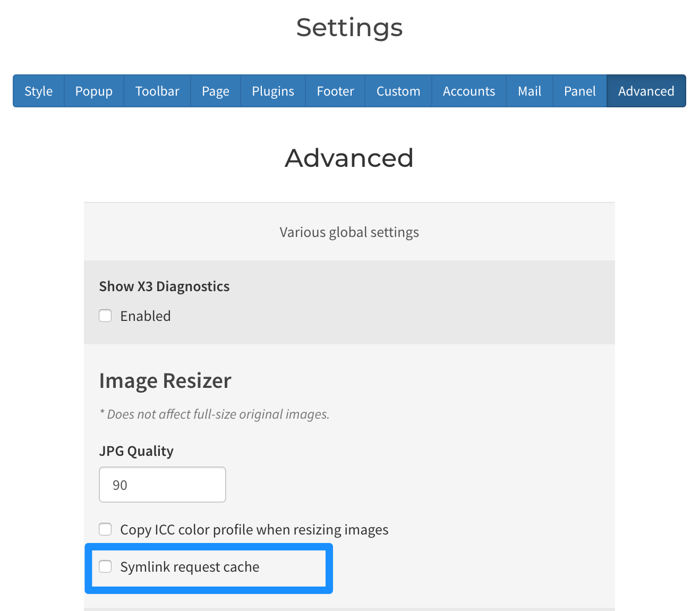Image resolution: width=700 pixels, height=611 pixels.
Task: Select the Mail tab
Action: click(530, 91)
